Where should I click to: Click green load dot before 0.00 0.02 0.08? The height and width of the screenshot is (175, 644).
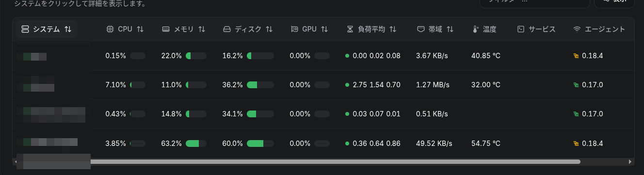(x=347, y=56)
